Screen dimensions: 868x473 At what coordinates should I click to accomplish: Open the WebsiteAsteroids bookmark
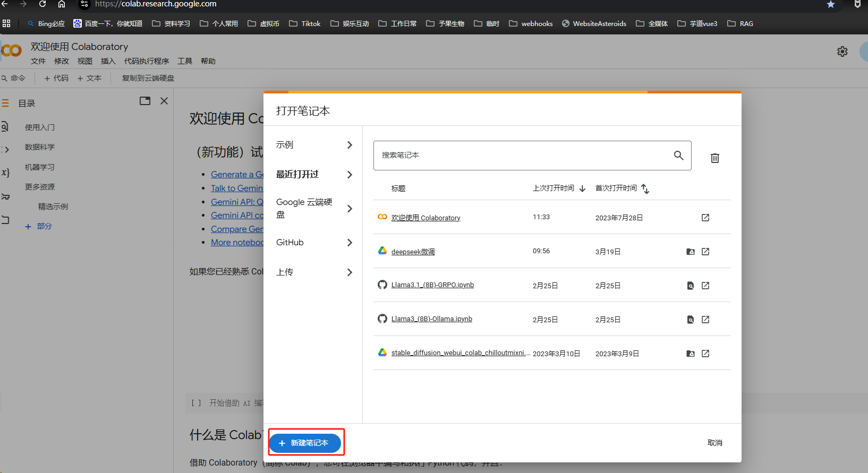coord(594,23)
